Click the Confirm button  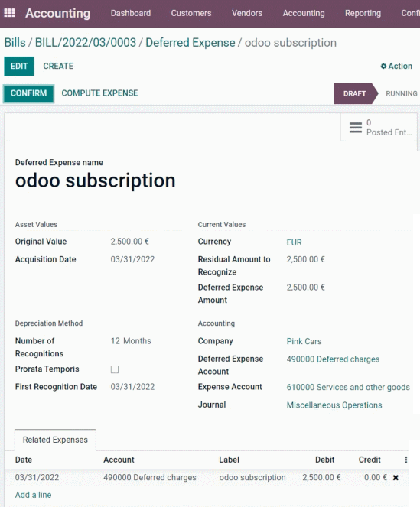pos(28,93)
